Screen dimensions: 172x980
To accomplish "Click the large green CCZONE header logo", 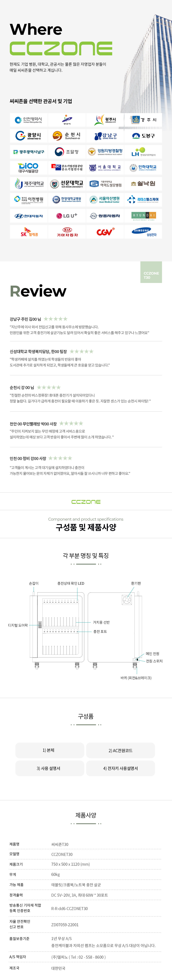I will pyautogui.click(x=61, y=48).
